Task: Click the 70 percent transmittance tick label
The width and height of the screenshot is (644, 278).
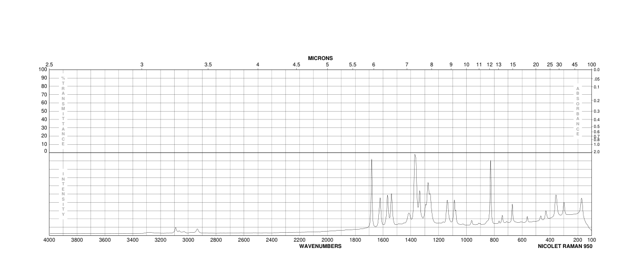Action: pos(45,94)
